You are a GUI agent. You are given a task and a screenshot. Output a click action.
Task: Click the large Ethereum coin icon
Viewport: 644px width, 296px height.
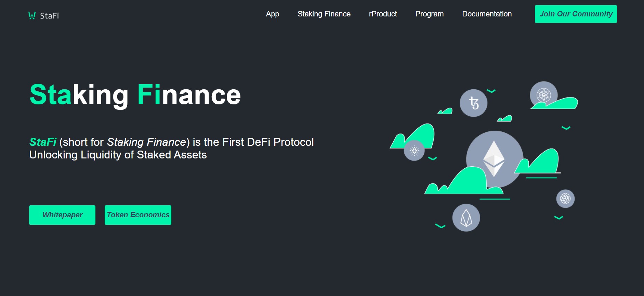(x=495, y=159)
